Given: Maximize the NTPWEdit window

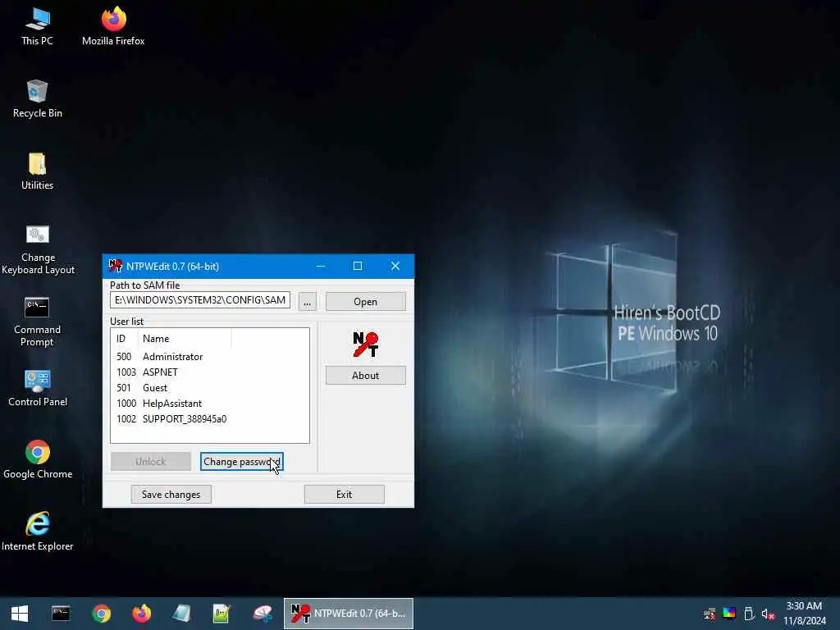Looking at the screenshot, I should [x=358, y=267].
